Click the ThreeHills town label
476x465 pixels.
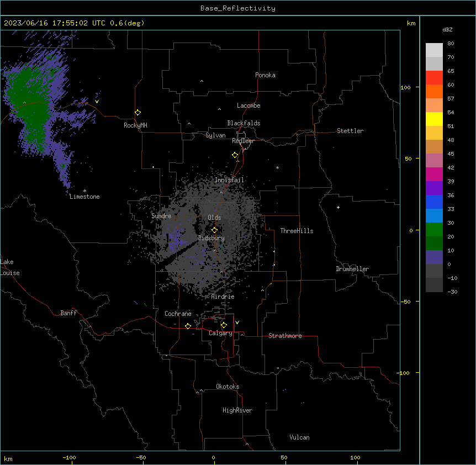pos(297,231)
